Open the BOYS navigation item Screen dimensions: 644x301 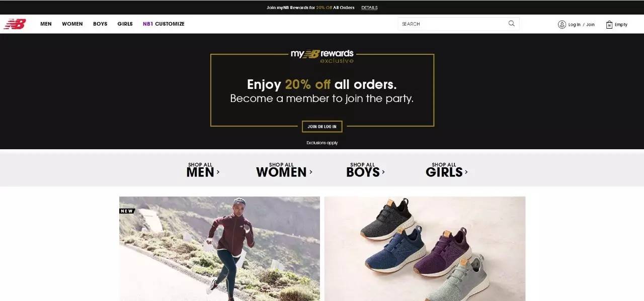click(100, 24)
